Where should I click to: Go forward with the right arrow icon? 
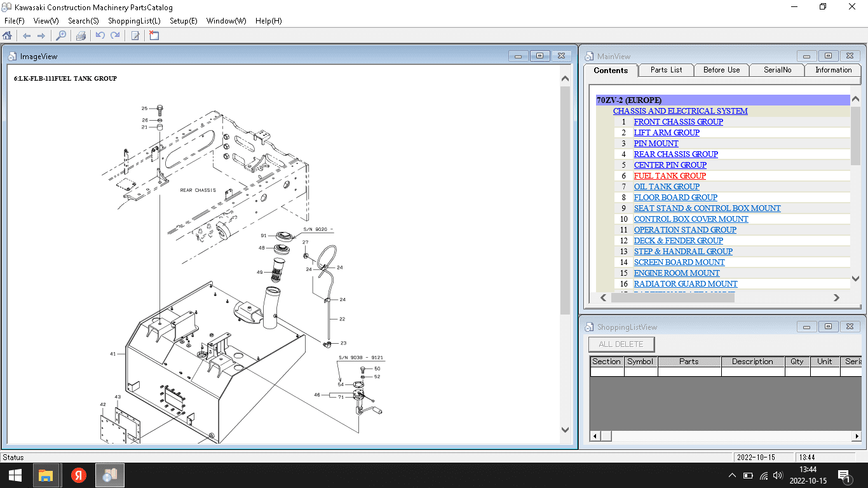click(x=41, y=36)
